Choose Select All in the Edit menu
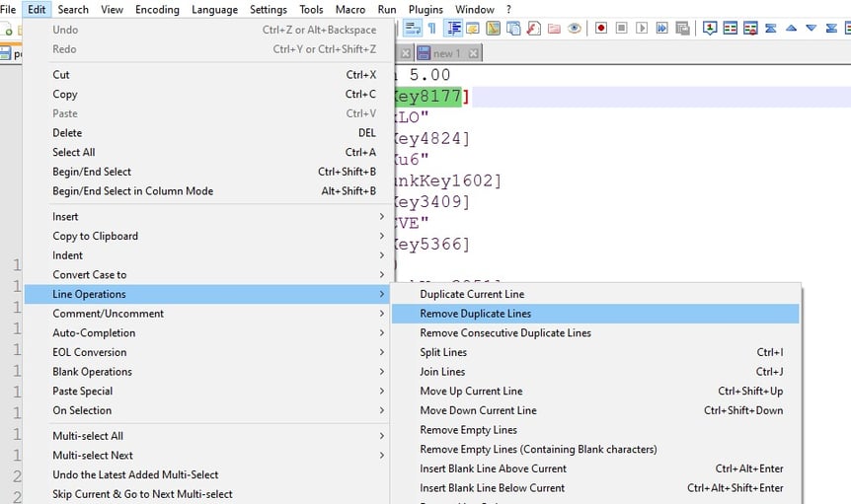The image size is (851, 504). pos(207,152)
